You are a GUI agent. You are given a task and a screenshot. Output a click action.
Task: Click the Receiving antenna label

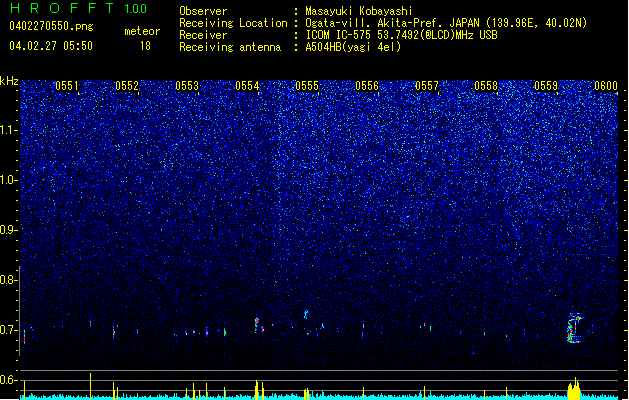click(230, 47)
